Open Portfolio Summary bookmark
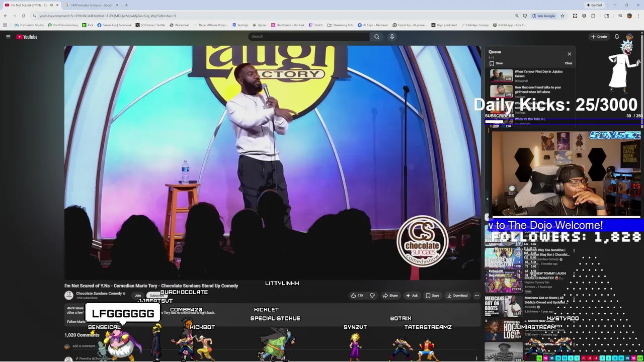Viewport: 644px width, 362px height. pos(63,25)
